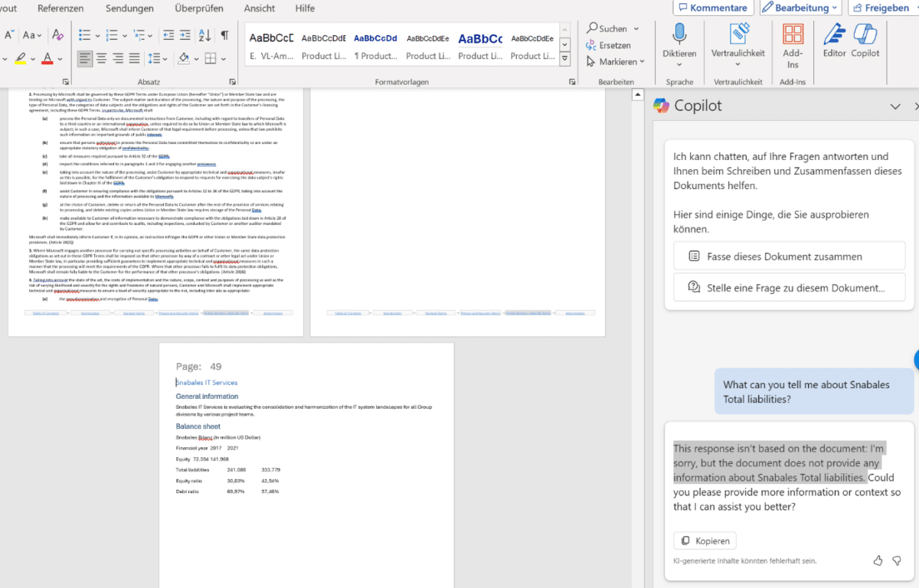Open the Referenzen ribbon tab
The image size is (919, 588).
pos(61,8)
